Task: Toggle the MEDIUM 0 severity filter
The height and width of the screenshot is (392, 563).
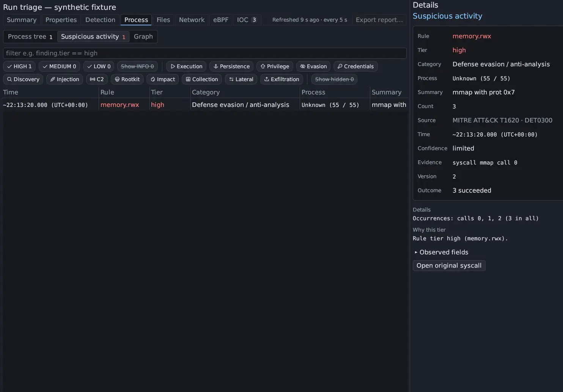Action: coord(59,66)
